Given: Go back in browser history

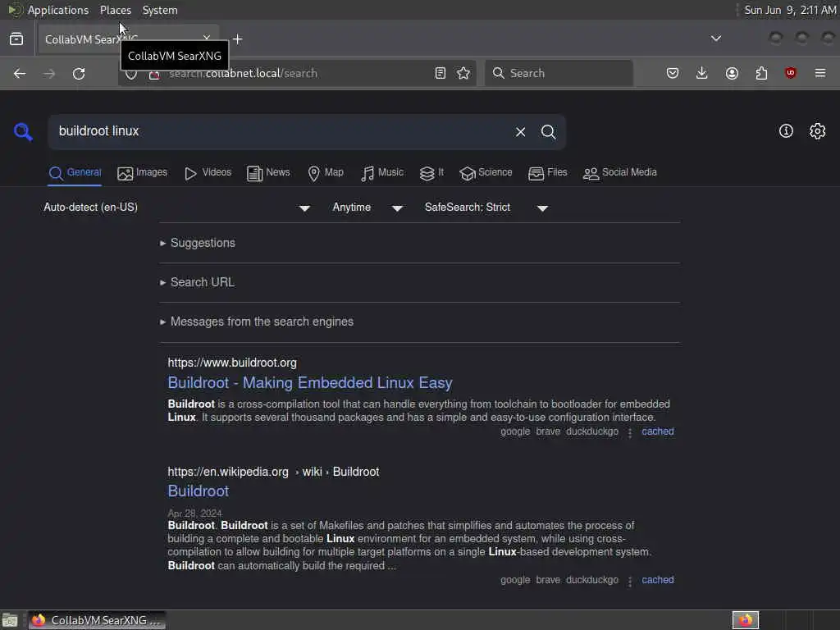Looking at the screenshot, I should (20, 73).
